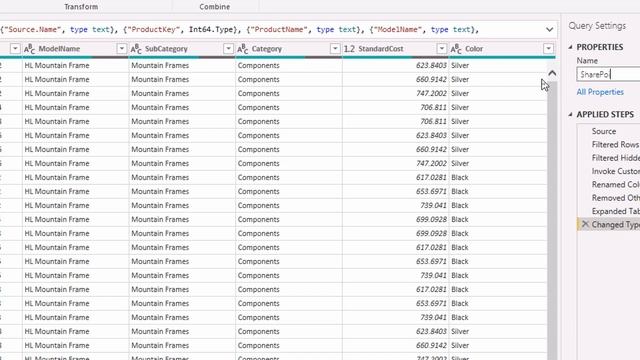
Task: Open the Color column filter dropdown
Action: coord(548,49)
